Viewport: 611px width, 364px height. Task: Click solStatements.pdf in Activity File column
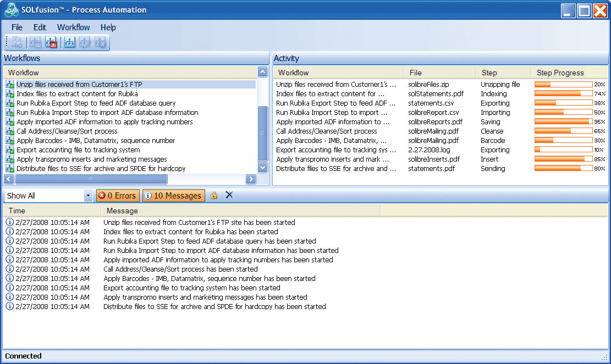click(x=436, y=93)
